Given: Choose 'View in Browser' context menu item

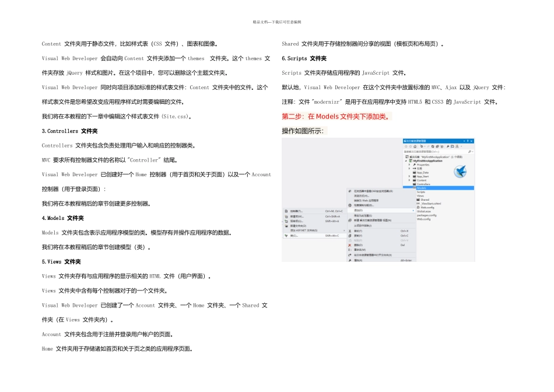Looking at the screenshot, I should [381, 191].
